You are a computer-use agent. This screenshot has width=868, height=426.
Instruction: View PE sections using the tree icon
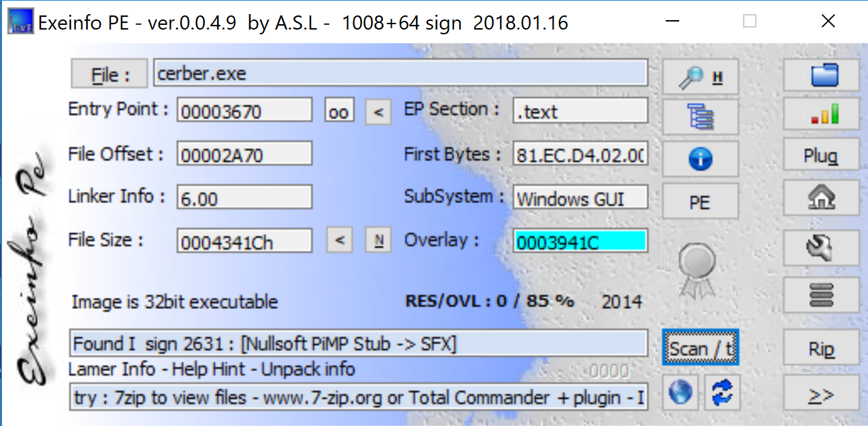(x=700, y=117)
